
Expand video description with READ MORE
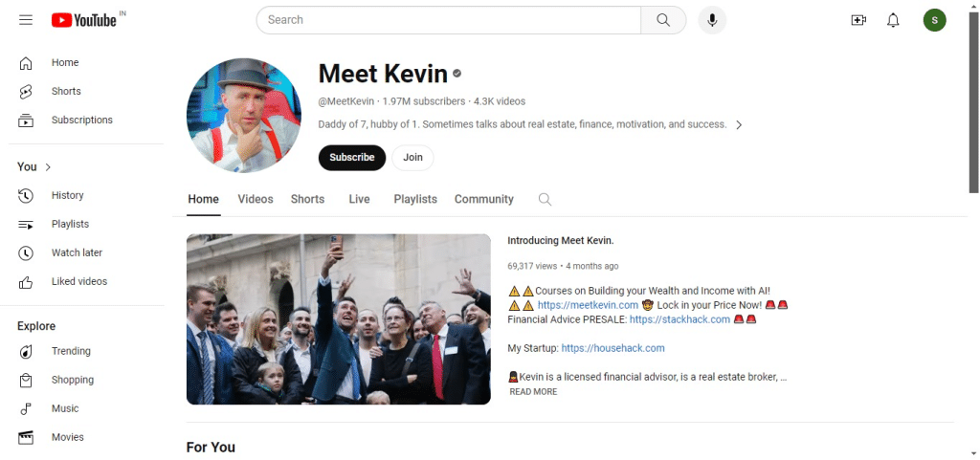coord(533,392)
